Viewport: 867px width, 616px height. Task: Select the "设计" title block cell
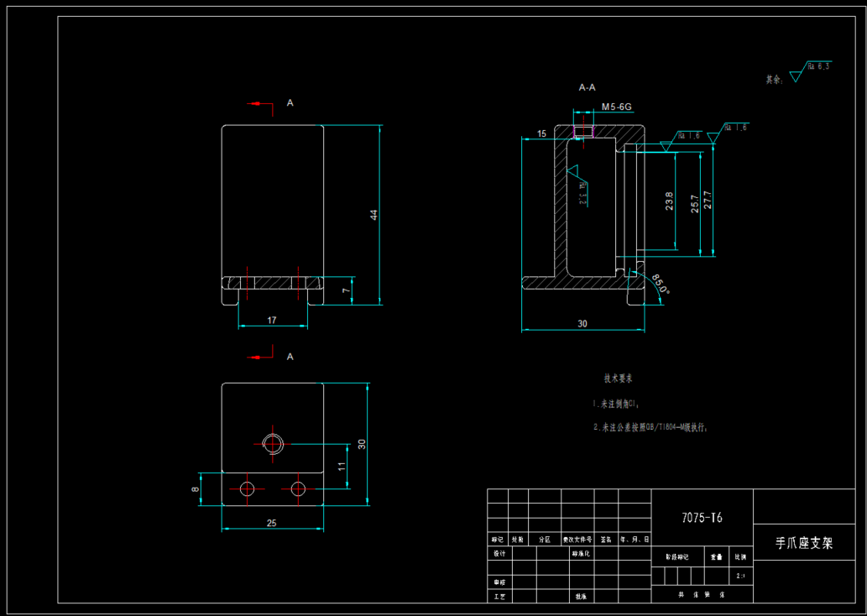coord(499,554)
